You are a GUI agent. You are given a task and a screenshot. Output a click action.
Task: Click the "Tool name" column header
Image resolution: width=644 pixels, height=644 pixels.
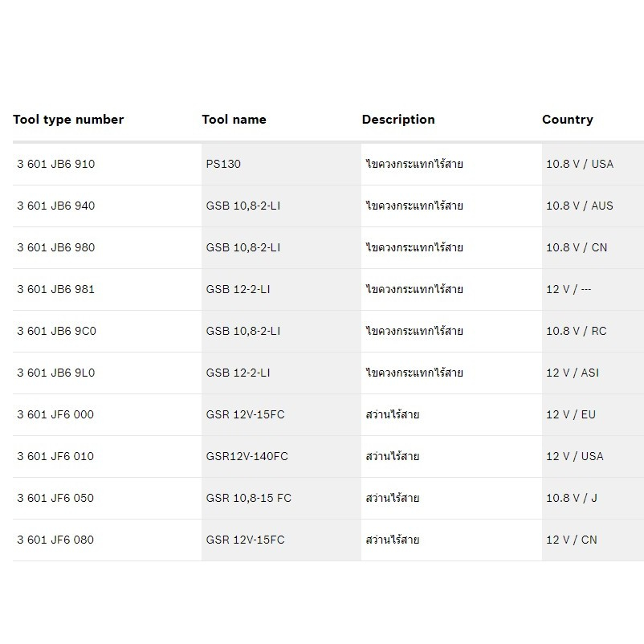pyautogui.click(x=234, y=120)
